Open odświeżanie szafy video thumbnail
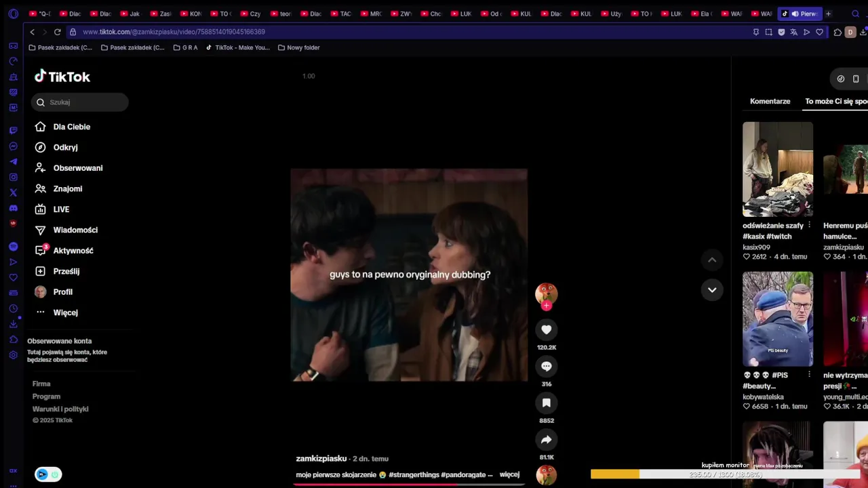868x488 pixels. click(x=778, y=169)
